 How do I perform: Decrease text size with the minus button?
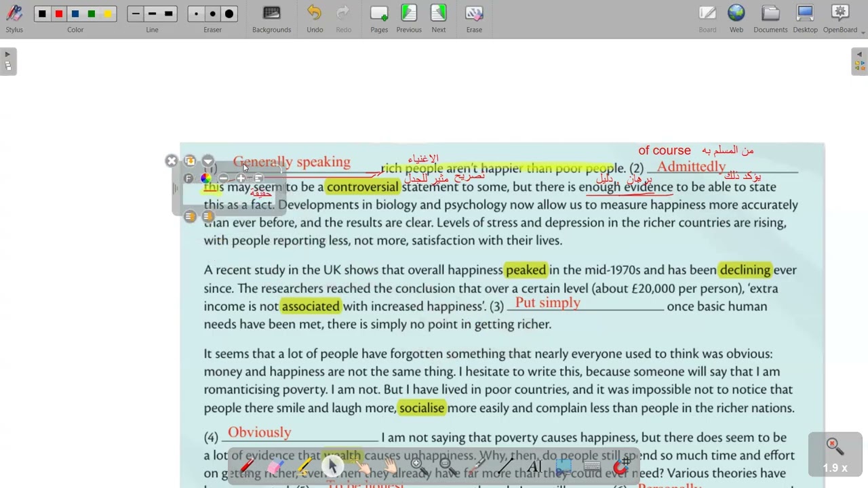click(223, 178)
